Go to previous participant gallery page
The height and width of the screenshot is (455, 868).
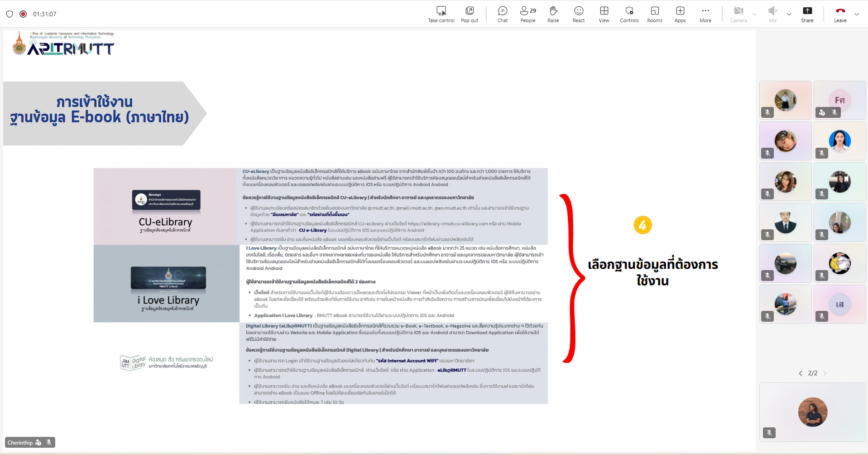coord(801,373)
